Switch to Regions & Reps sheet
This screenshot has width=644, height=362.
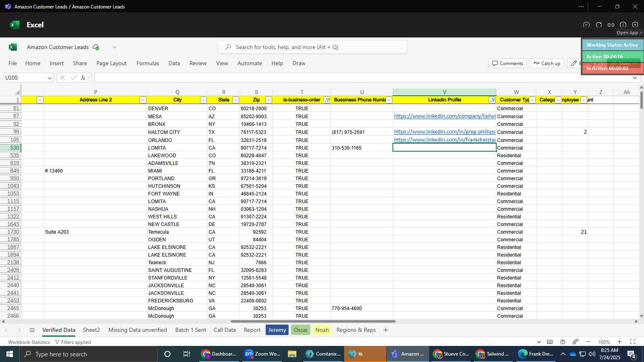tap(356, 330)
